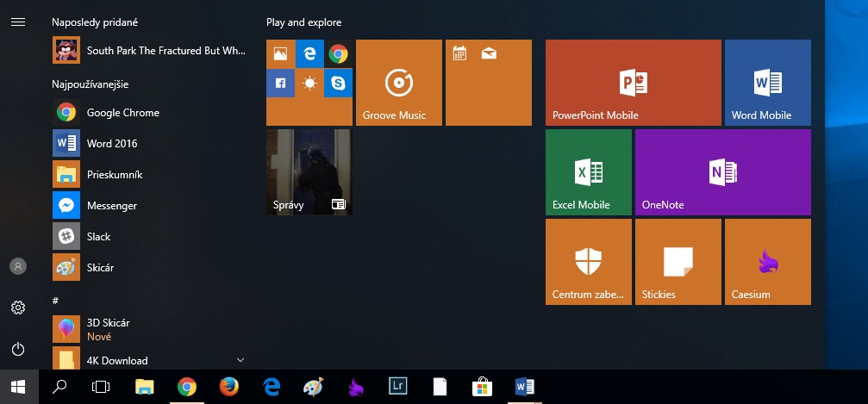Open the hamburger menu at top left
Viewport: 868px width, 404px height.
pyautogui.click(x=18, y=22)
